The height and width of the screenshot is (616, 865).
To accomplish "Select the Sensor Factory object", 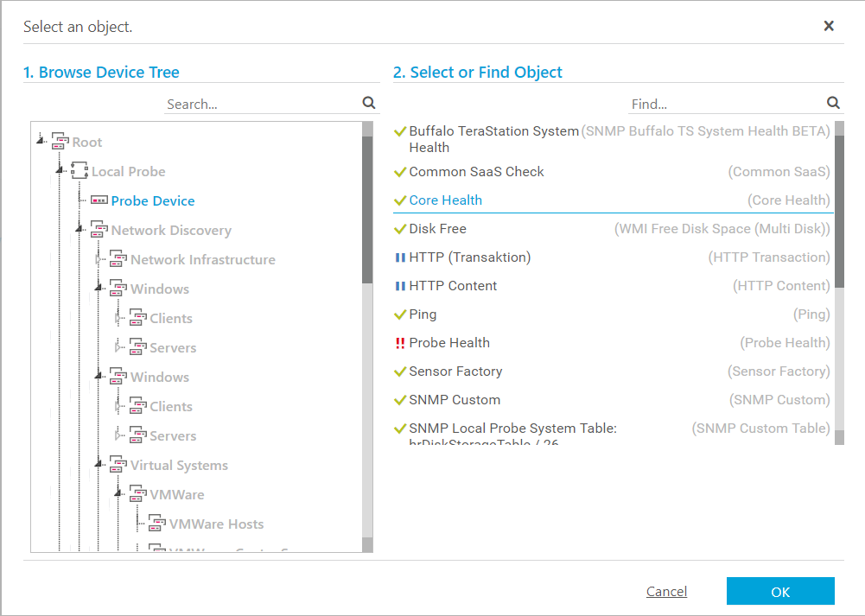I will tap(455, 372).
